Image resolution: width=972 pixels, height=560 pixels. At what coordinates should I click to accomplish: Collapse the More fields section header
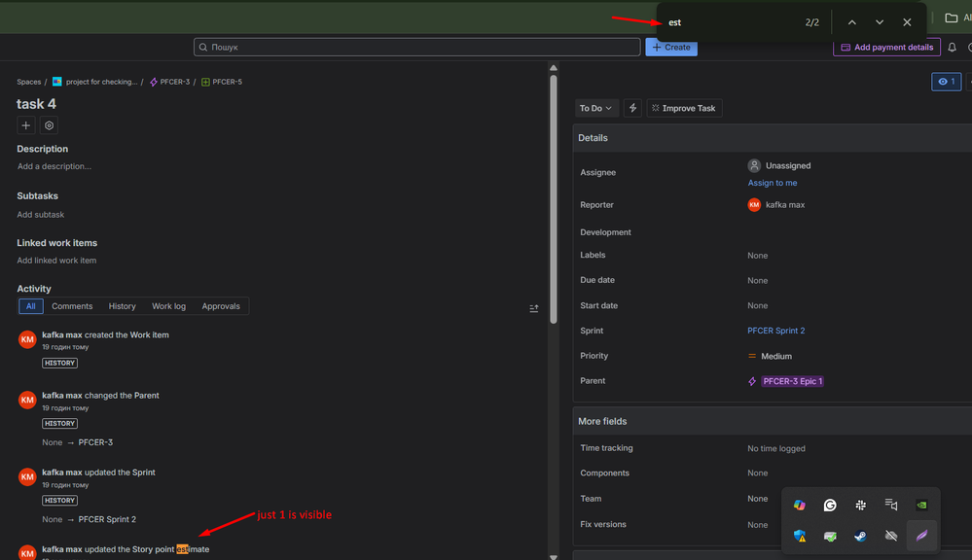pos(772,421)
